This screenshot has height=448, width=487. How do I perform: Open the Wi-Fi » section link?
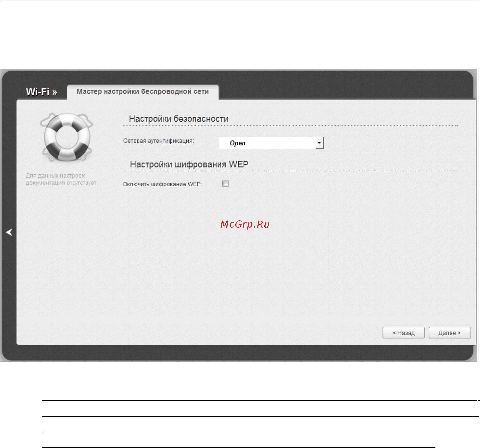[42, 92]
